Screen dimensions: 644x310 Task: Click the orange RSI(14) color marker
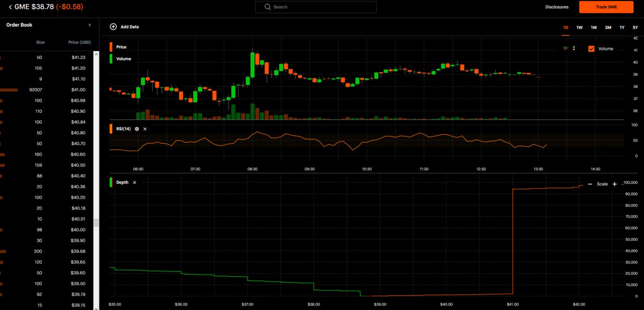pos(111,129)
